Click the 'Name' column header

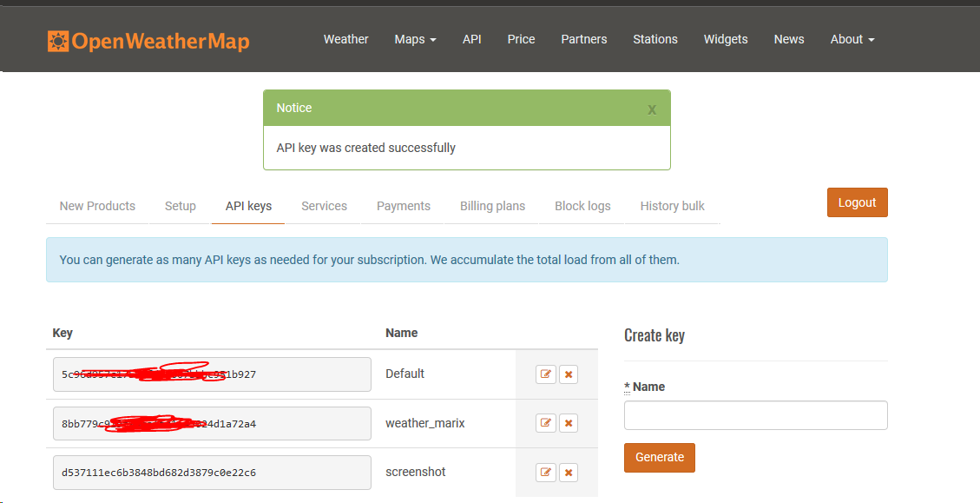pos(401,333)
